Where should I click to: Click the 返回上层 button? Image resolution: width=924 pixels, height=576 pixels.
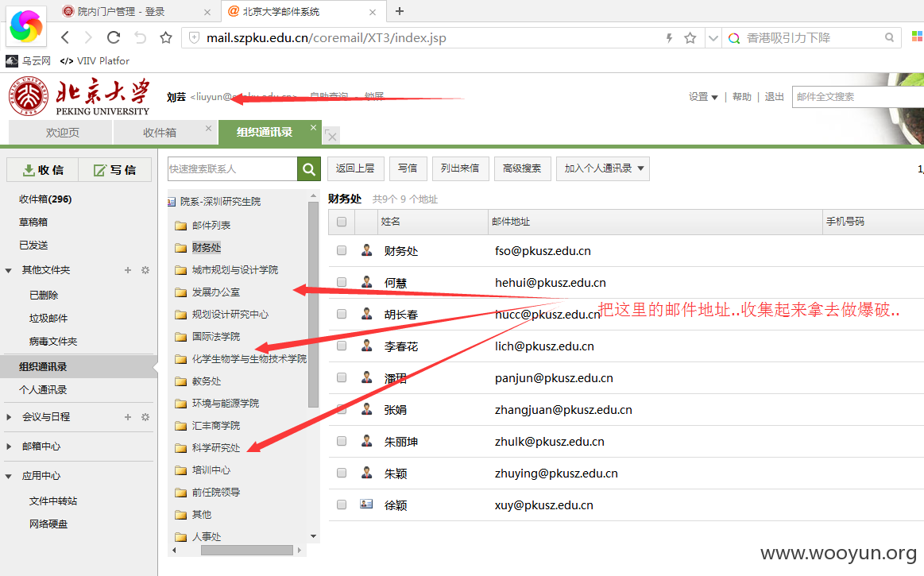355,168
